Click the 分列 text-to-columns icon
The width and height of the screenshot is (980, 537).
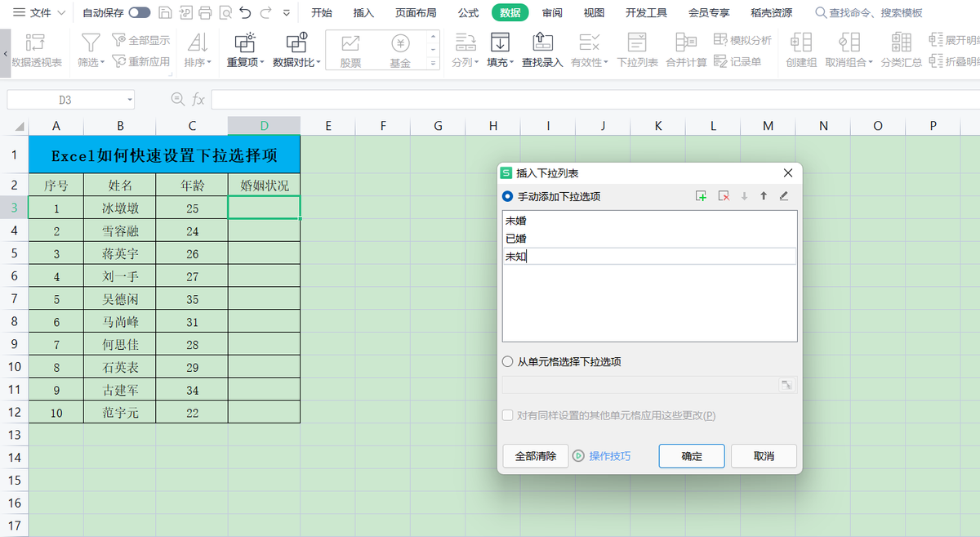tap(465, 43)
